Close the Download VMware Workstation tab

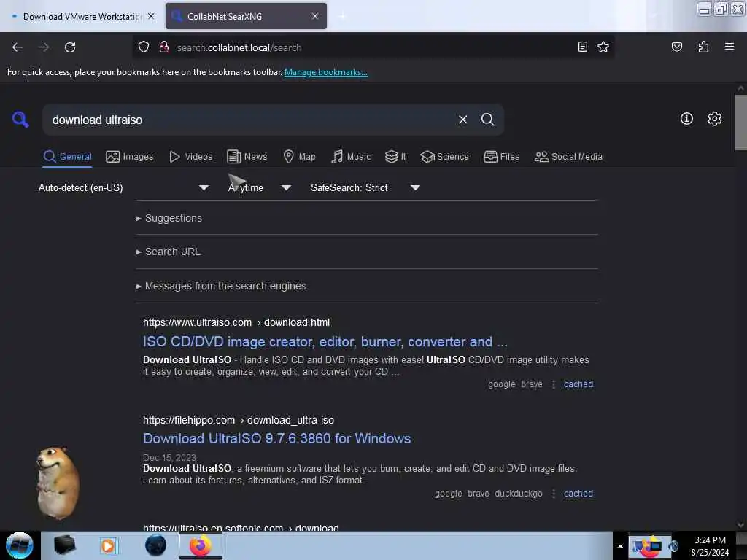[x=151, y=16]
